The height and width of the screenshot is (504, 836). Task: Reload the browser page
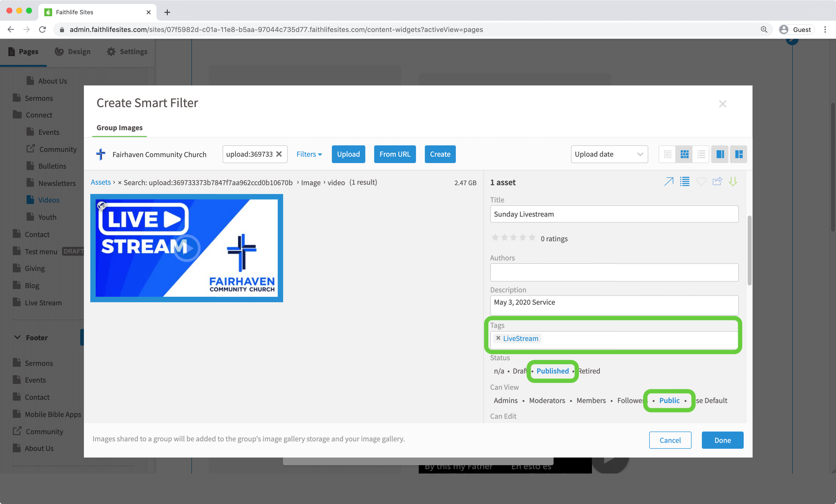(x=42, y=30)
